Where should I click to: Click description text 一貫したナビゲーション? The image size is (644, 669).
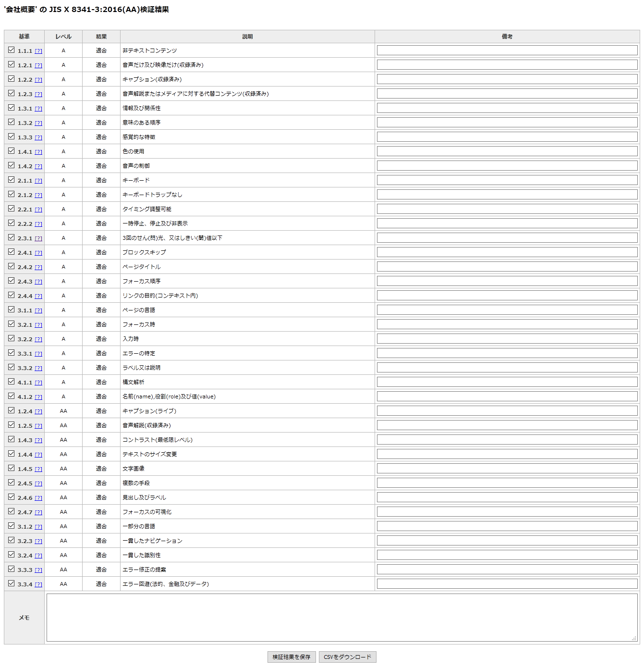click(x=152, y=541)
